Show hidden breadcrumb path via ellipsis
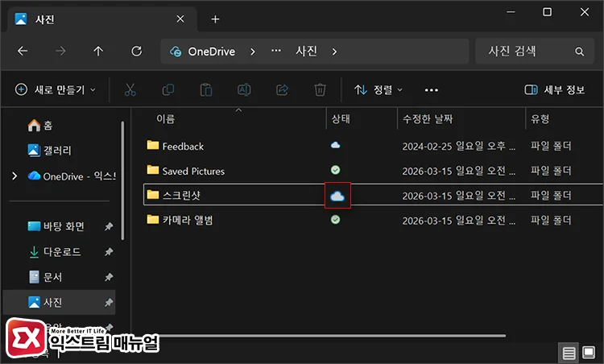The height and width of the screenshot is (364, 604). click(275, 51)
